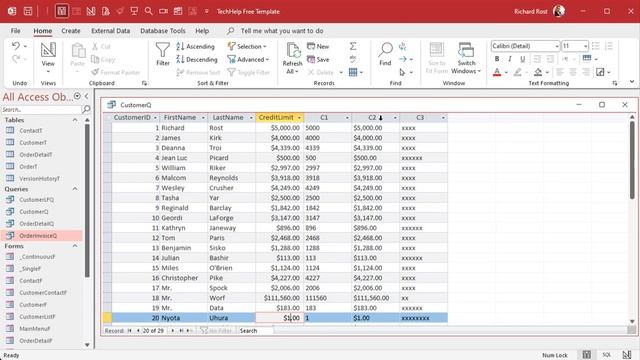Open the File menu
The image size is (640, 360).
tap(16, 31)
